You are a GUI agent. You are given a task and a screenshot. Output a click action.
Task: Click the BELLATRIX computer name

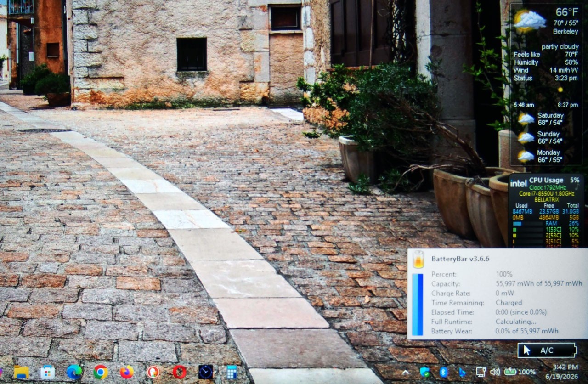coord(546,200)
